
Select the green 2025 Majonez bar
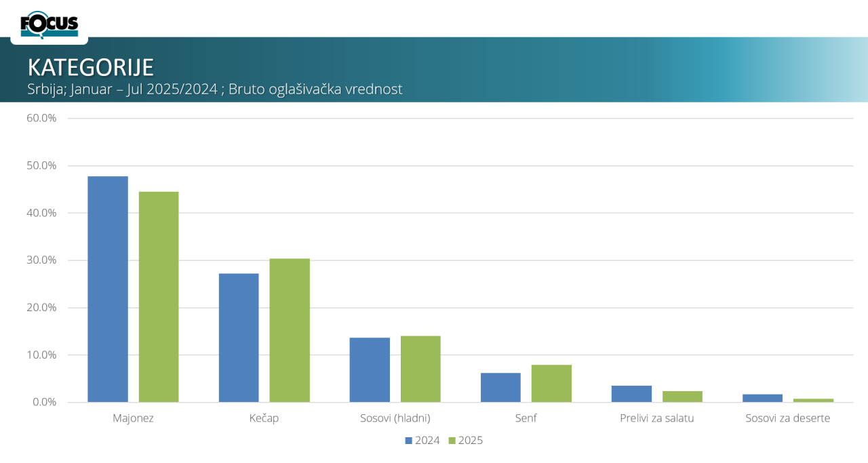pyautogui.click(x=159, y=297)
